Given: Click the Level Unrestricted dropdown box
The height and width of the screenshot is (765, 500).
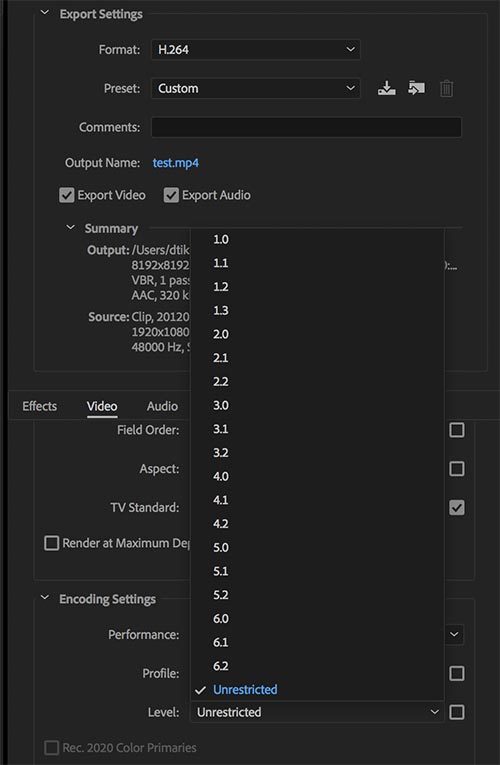Looking at the screenshot, I should pos(317,712).
